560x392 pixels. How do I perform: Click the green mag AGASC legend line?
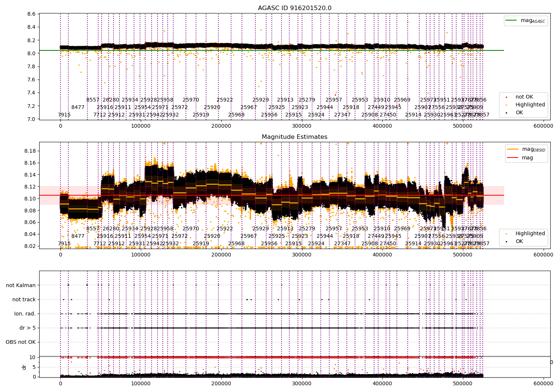tap(511, 20)
